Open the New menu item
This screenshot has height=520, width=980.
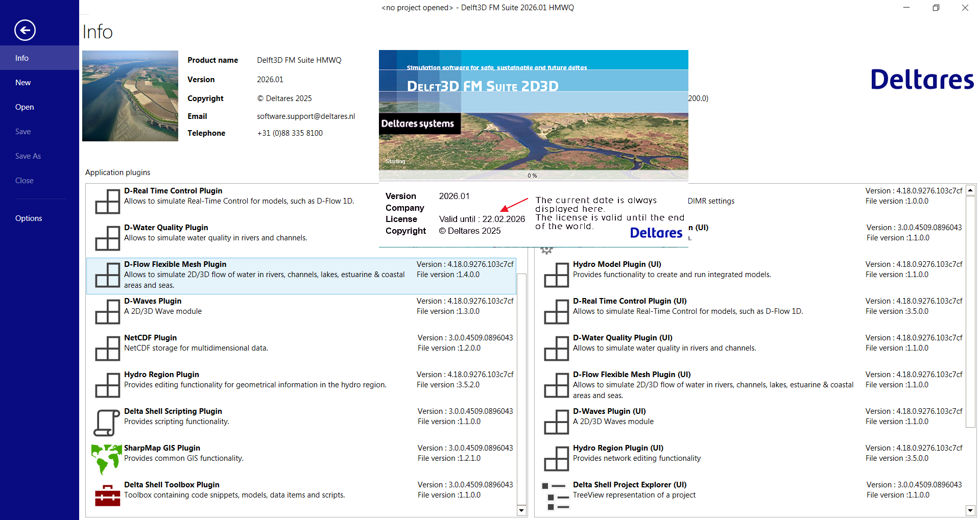coord(39,82)
